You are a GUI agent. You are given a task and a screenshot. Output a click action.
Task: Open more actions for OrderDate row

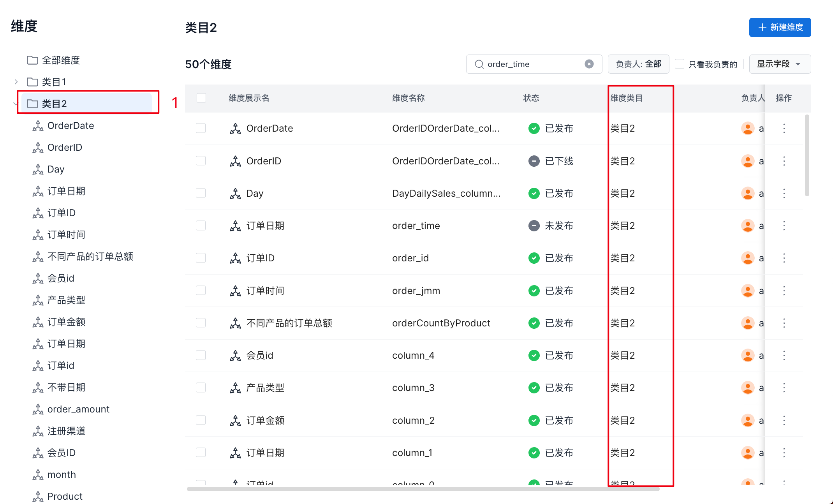click(x=784, y=128)
